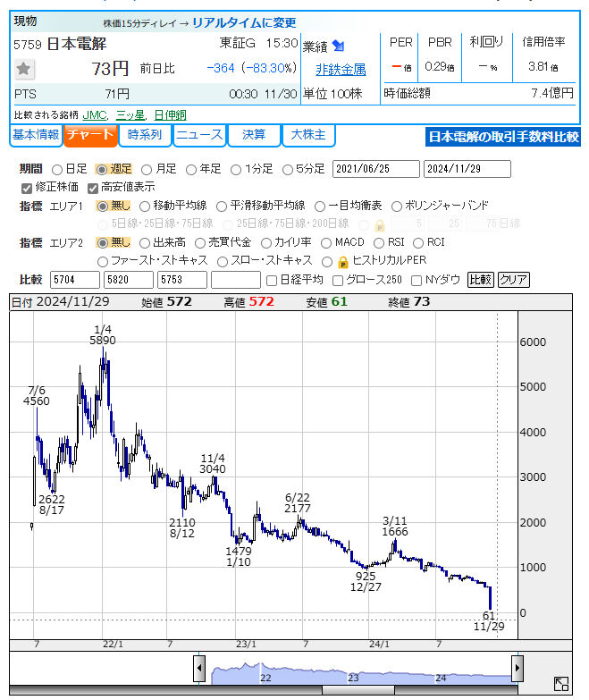
Task: Select 移動平均線 indicator radio
Action: click(145, 207)
